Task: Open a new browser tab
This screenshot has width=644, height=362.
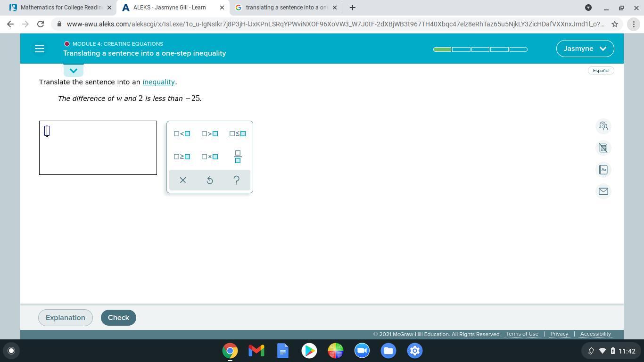Action: click(x=353, y=8)
